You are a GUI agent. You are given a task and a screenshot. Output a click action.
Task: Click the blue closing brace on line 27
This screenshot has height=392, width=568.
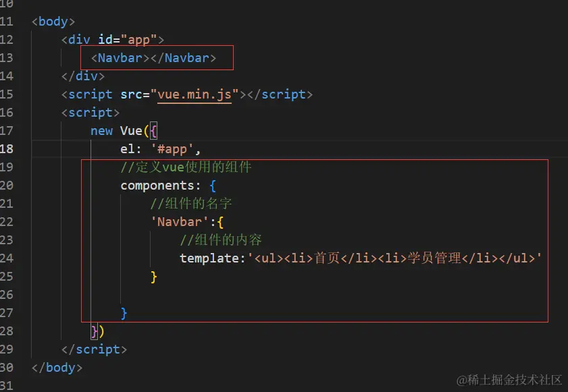(124, 313)
